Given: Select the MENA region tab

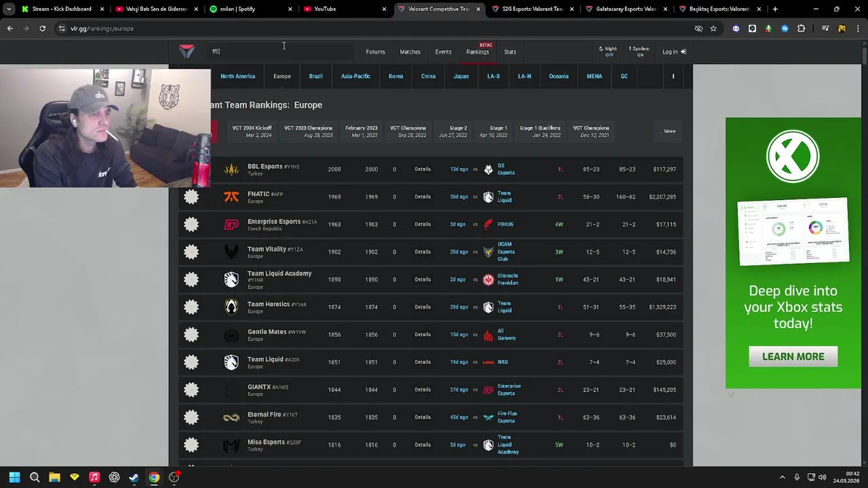Looking at the screenshot, I should click(x=594, y=76).
